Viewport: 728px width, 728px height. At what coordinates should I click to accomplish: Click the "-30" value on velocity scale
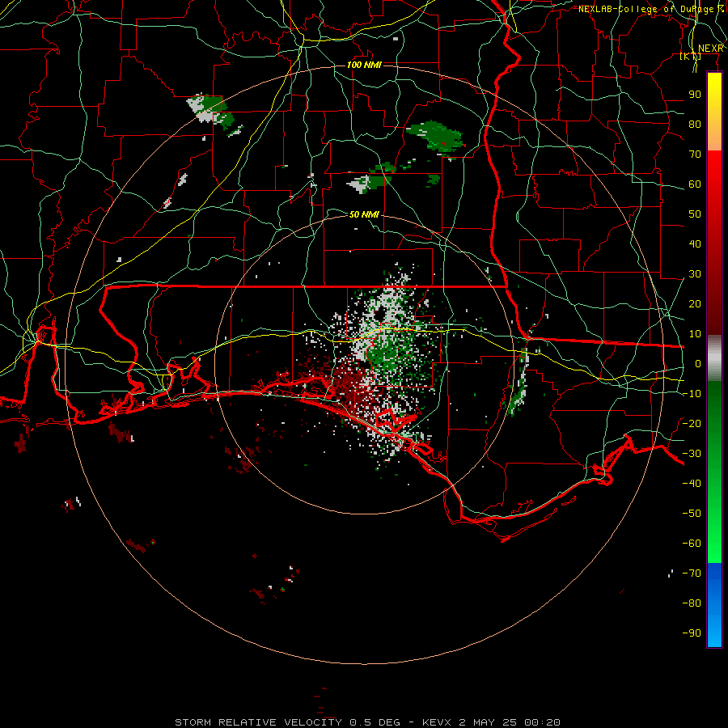click(x=692, y=454)
